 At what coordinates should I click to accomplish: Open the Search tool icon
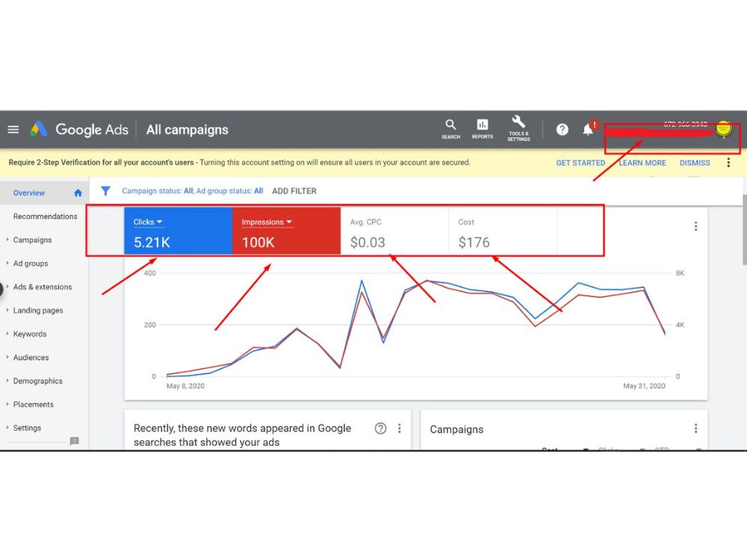pos(450,129)
